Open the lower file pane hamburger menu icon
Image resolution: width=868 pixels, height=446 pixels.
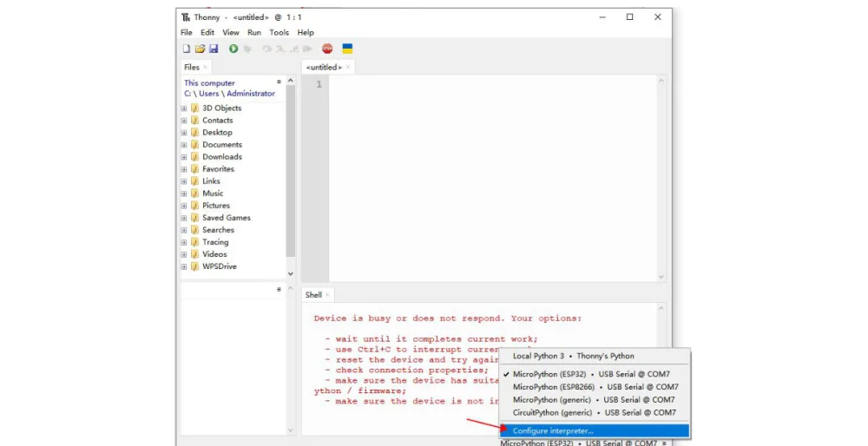(279, 290)
